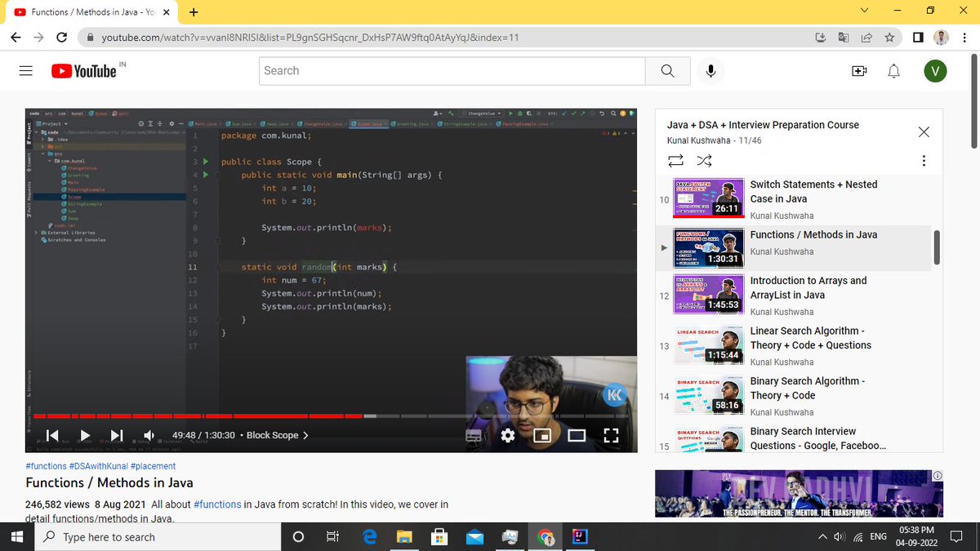This screenshot has height=551, width=980.
Task: Start voice search with the microphone
Action: (x=710, y=71)
